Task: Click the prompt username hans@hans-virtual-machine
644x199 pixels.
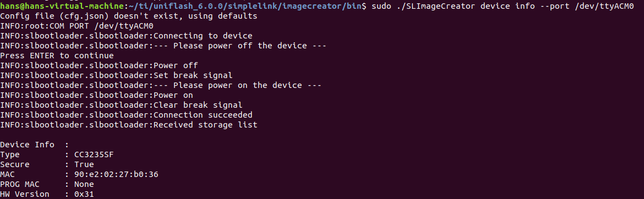Action: tap(62, 6)
